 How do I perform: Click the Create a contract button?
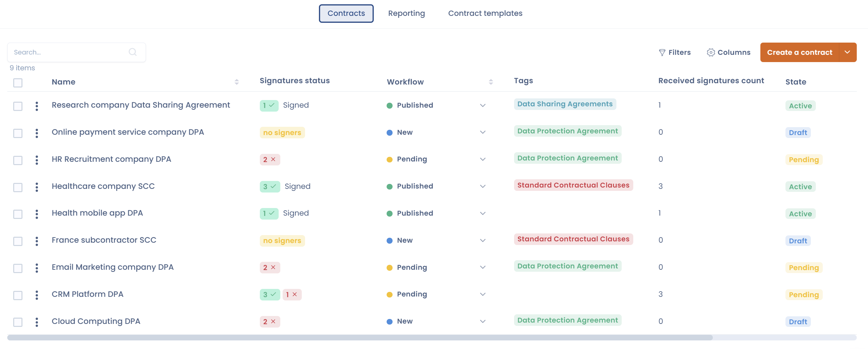point(799,52)
